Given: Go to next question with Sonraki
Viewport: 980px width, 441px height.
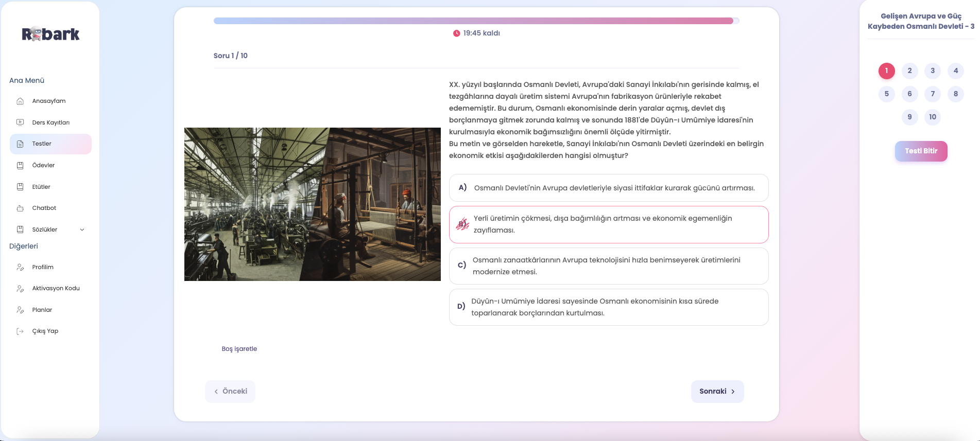Looking at the screenshot, I should (x=717, y=392).
